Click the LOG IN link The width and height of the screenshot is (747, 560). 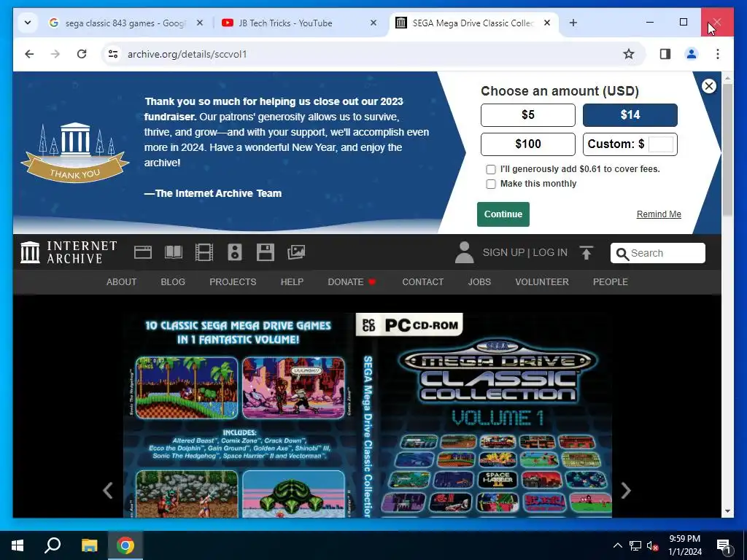pos(550,253)
